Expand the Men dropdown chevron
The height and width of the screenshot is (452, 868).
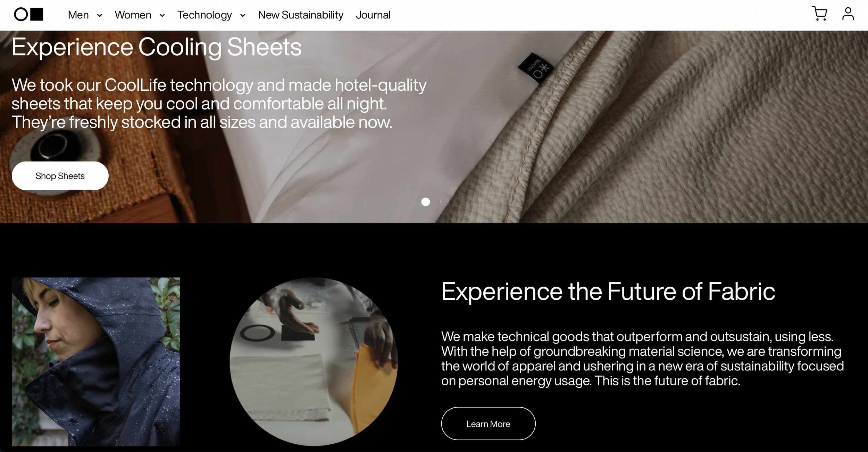100,15
